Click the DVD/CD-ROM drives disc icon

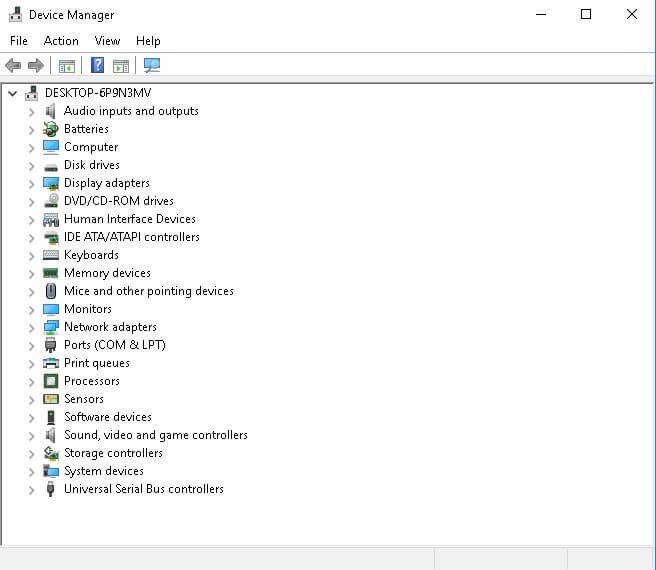[51, 201]
